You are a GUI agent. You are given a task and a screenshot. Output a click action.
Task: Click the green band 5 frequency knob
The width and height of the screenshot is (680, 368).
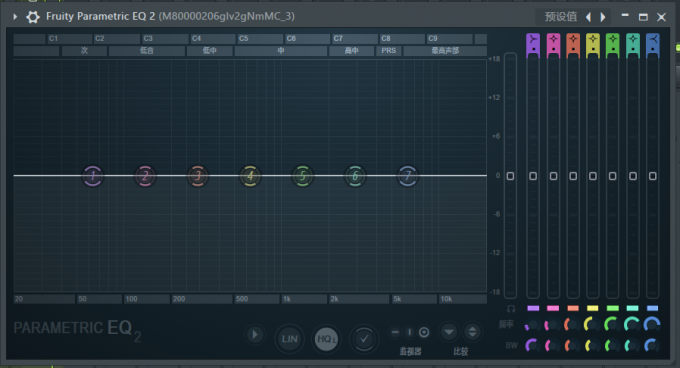(x=612, y=324)
